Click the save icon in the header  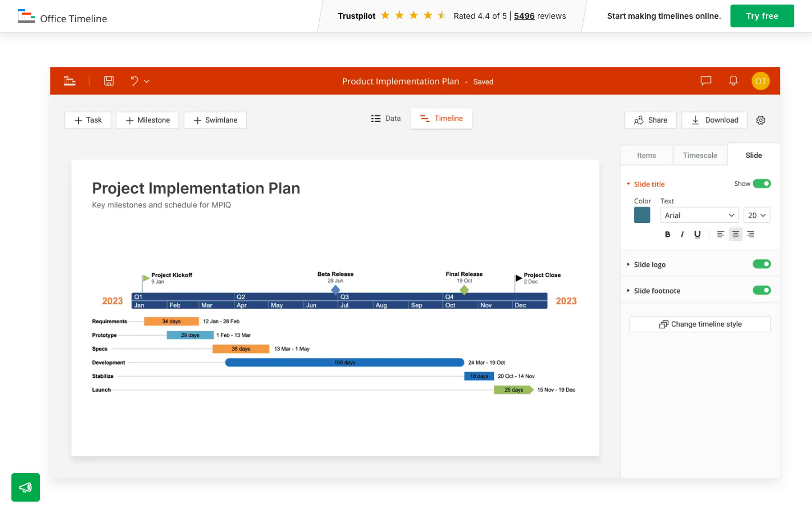[109, 81]
